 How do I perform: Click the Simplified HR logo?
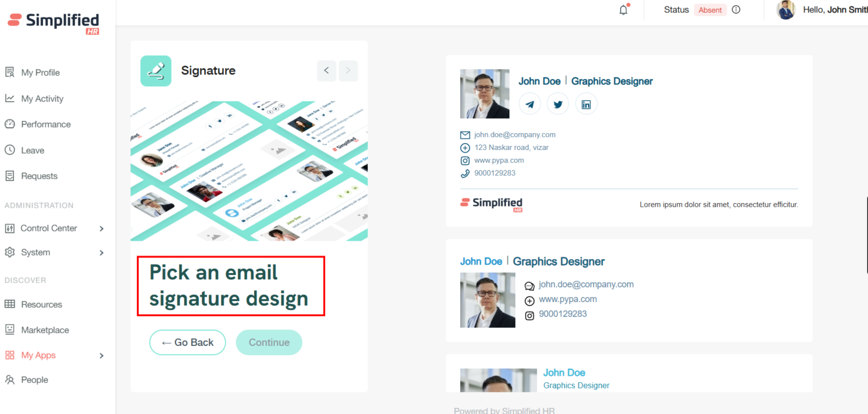[54, 23]
